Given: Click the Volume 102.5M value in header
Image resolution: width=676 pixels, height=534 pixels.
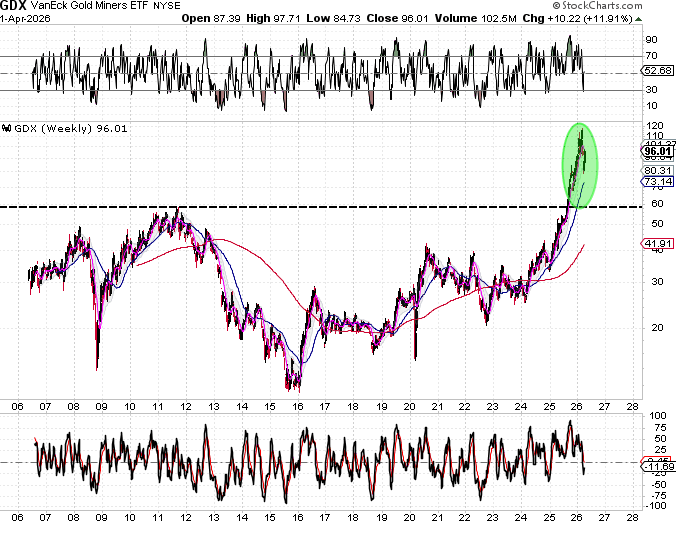Looking at the screenshot, I should (x=516, y=18).
